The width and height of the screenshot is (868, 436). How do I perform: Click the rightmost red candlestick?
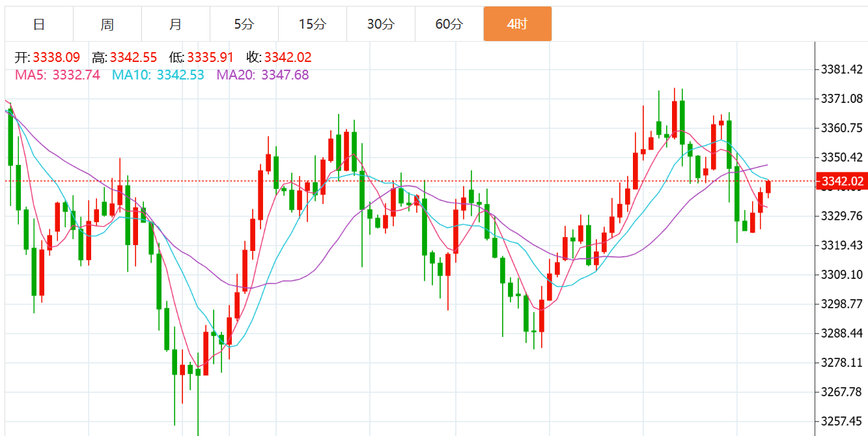[768, 188]
